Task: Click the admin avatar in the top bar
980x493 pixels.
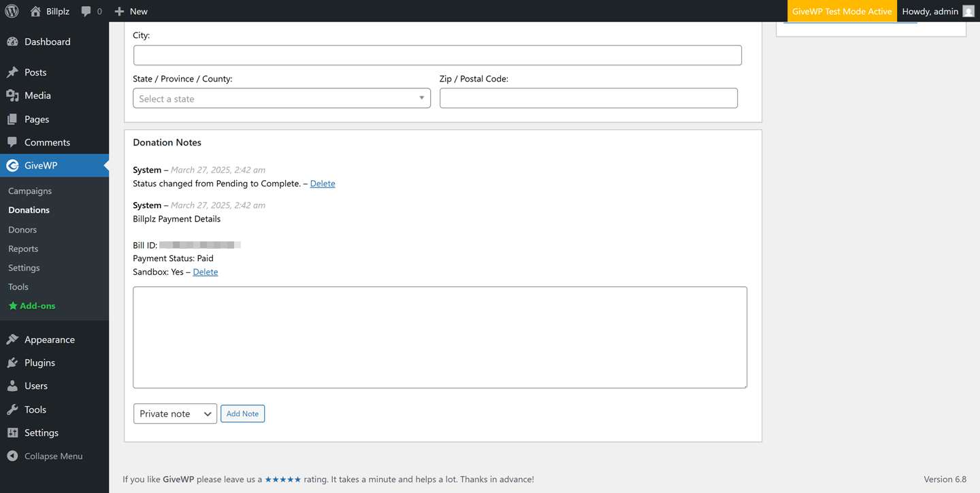Action: [x=968, y=11]
